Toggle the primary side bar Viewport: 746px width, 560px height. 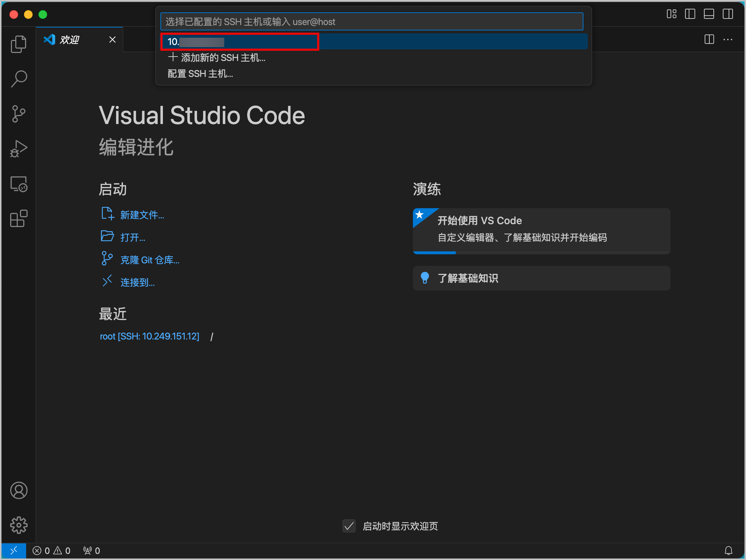tap(690, 14)
